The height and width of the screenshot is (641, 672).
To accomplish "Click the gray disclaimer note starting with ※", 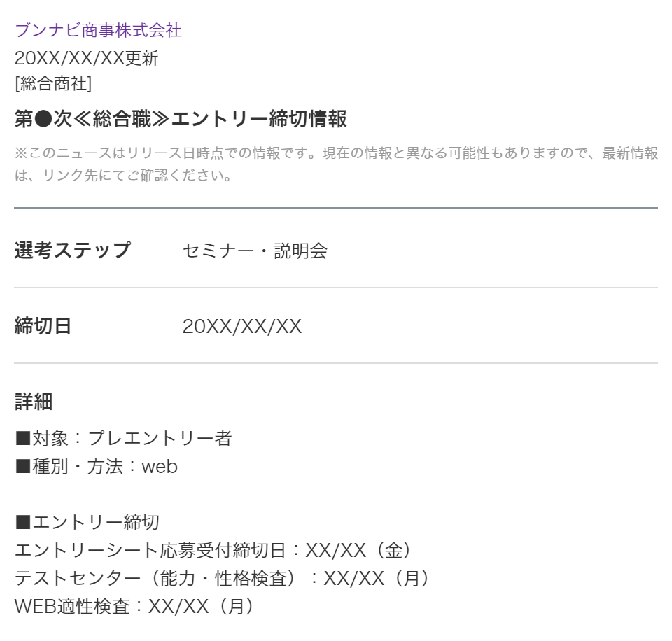I will coord(336,164).
